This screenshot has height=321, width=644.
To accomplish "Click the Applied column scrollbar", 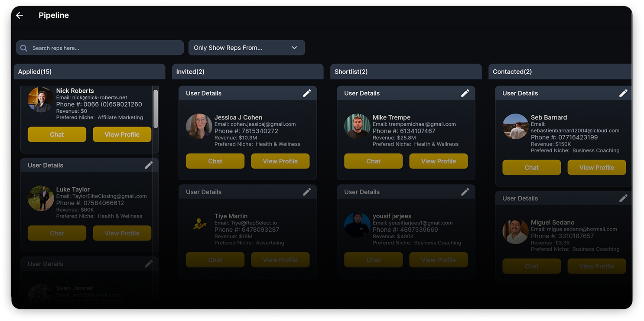I will [x=156, y=108].
